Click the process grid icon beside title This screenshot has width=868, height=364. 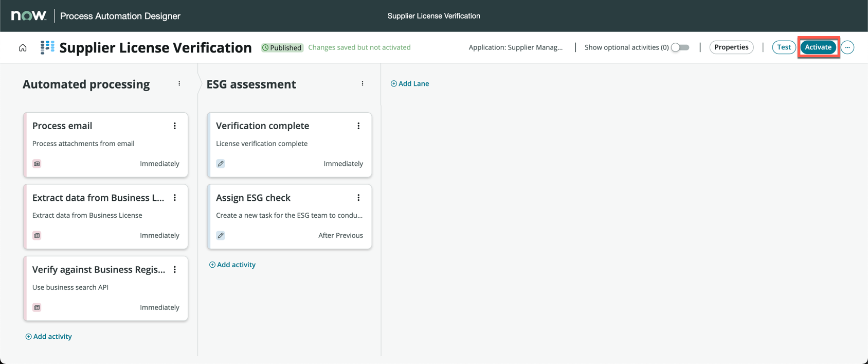click(x=47, y=47)
